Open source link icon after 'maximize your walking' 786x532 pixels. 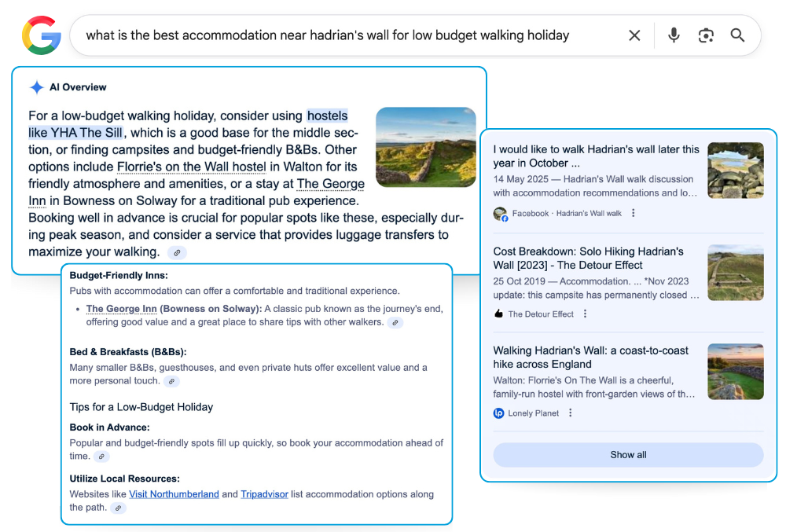point(178,253)
